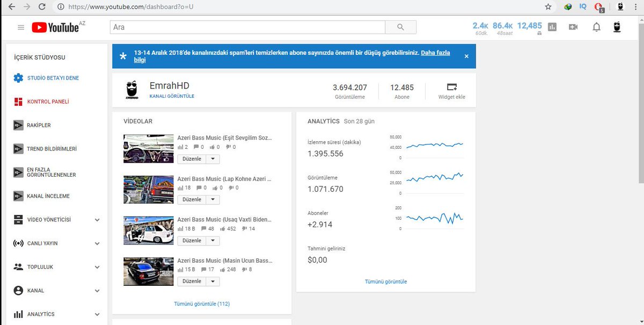The height and width of the screenshot is (325, 644).
Task: Click the Widget ekle icon
Action: tap(451, 86)
